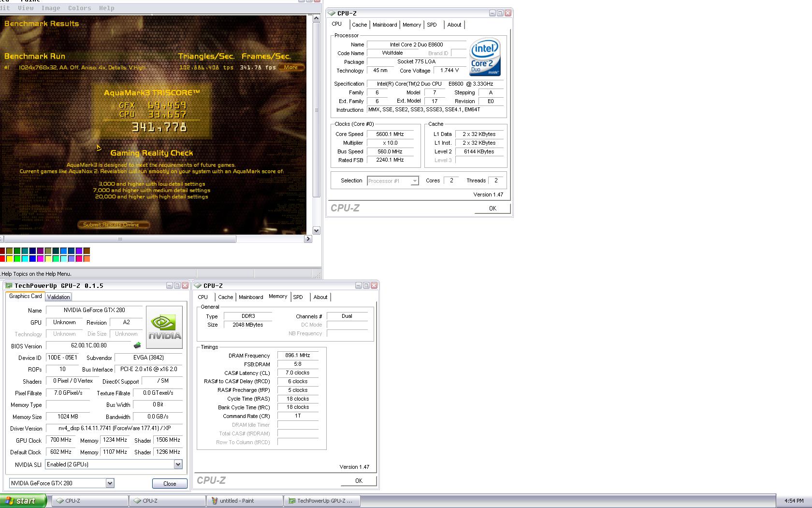
Task: Open the Help menu in Paint
Action: (x=106, y=8)
